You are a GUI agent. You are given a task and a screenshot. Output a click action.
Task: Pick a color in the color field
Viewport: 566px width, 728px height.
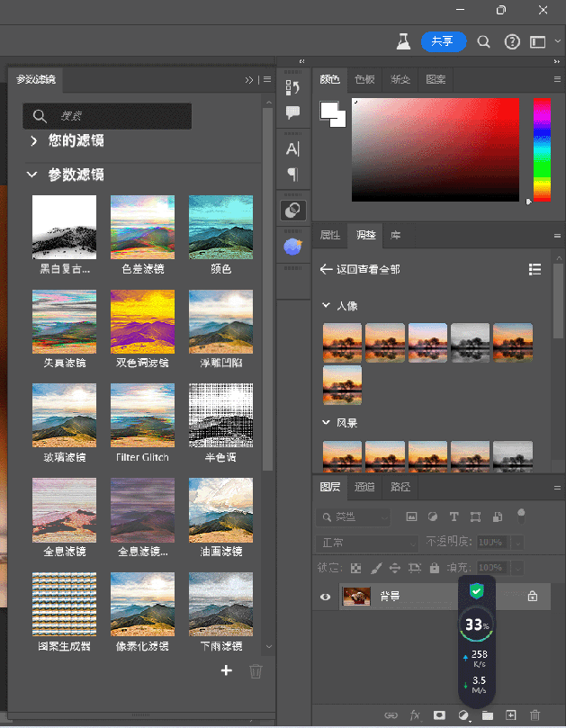tap(435, 149)
